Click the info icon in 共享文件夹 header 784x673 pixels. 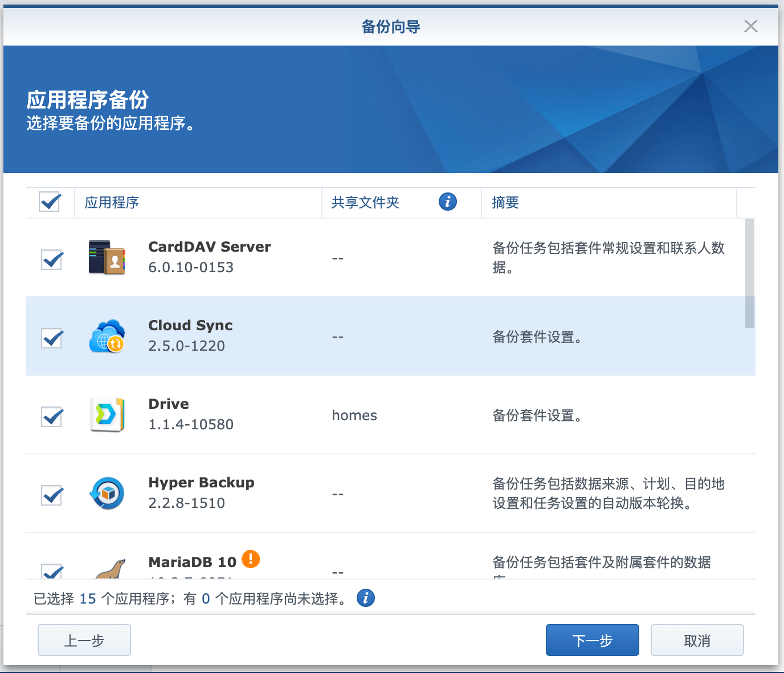[x=448, y=202]
